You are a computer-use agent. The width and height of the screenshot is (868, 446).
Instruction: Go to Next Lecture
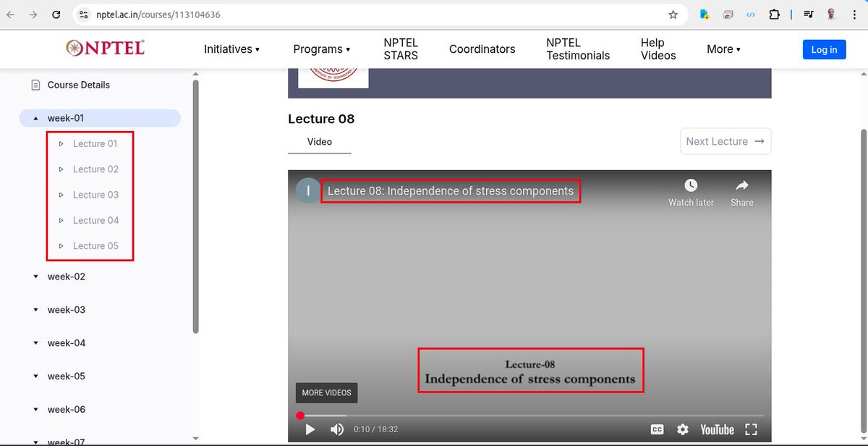726,141
